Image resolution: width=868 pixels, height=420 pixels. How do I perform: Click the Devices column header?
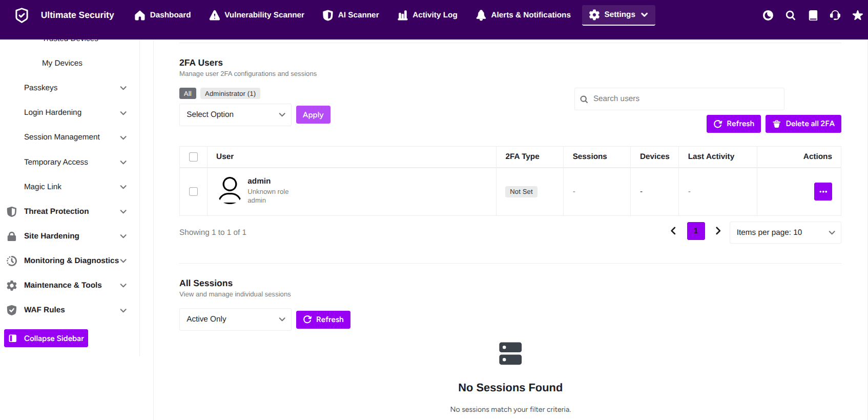(654, 156)
